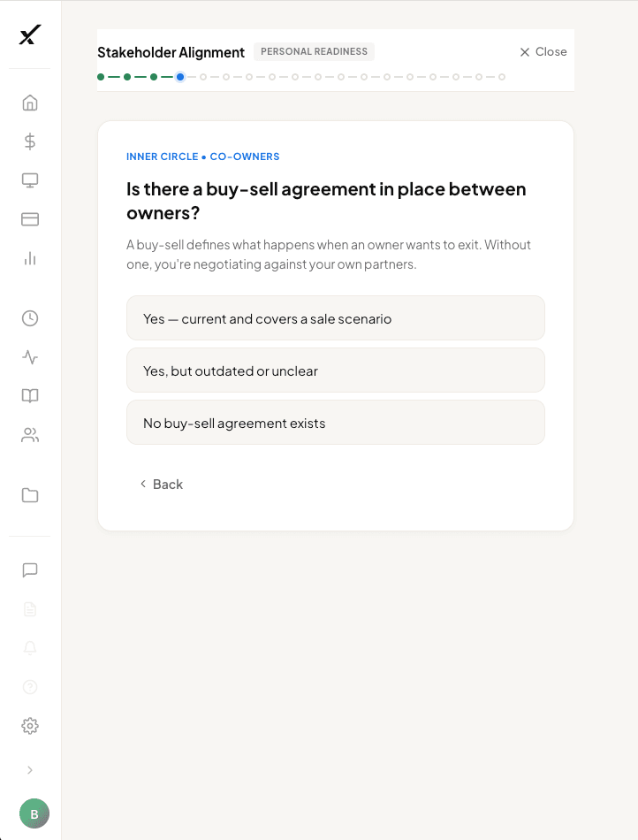Click the current blue step indicator dot
Viewport: 638px width, 840px height.
coord(180,77)
